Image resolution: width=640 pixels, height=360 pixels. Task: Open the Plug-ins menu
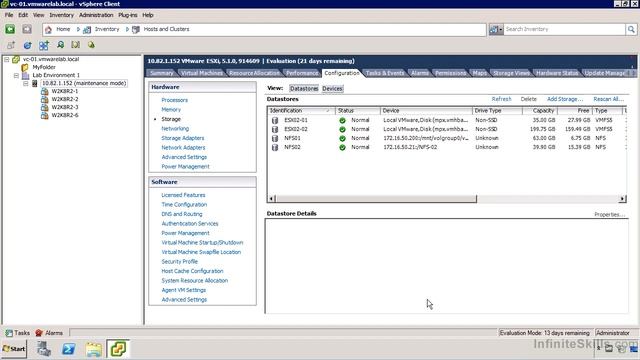click(x=128, y=15)
